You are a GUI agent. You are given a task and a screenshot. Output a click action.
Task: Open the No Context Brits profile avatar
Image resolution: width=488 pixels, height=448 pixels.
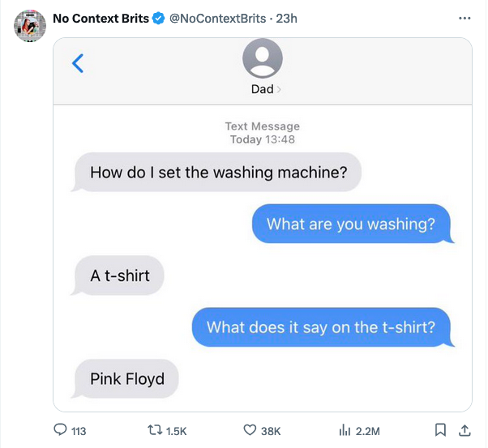(30, 26)
